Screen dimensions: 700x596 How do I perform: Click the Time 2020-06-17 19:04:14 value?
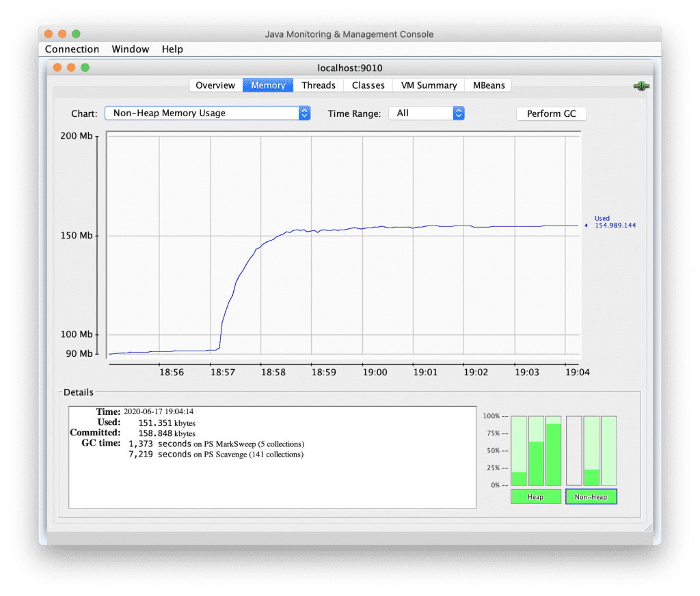pos(159,411)
